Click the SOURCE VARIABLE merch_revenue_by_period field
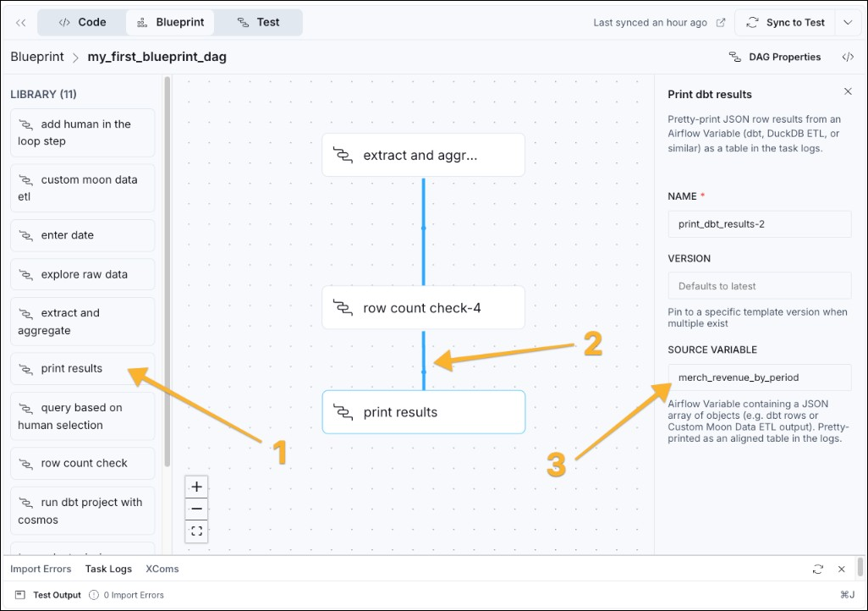Screen dimensions: 868x611 [759, 377]
